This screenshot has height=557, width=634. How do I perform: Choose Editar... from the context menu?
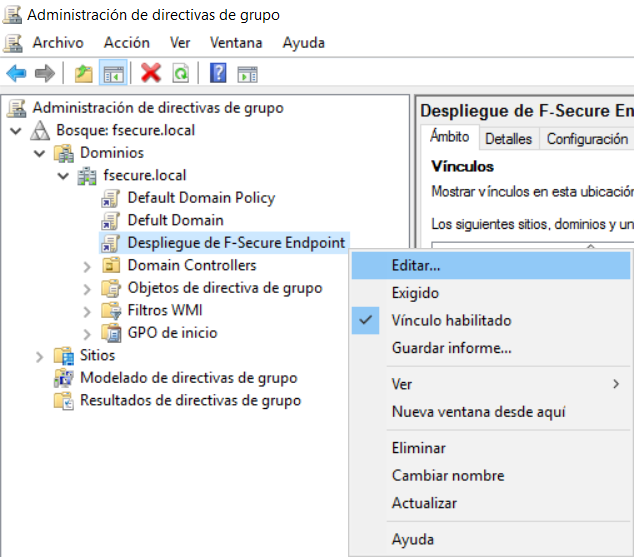491,266
